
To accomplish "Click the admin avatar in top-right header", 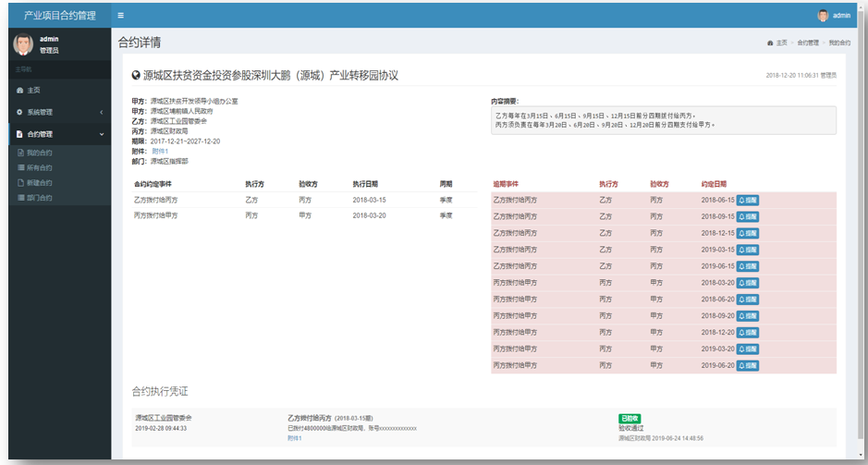I will [823, 16].
